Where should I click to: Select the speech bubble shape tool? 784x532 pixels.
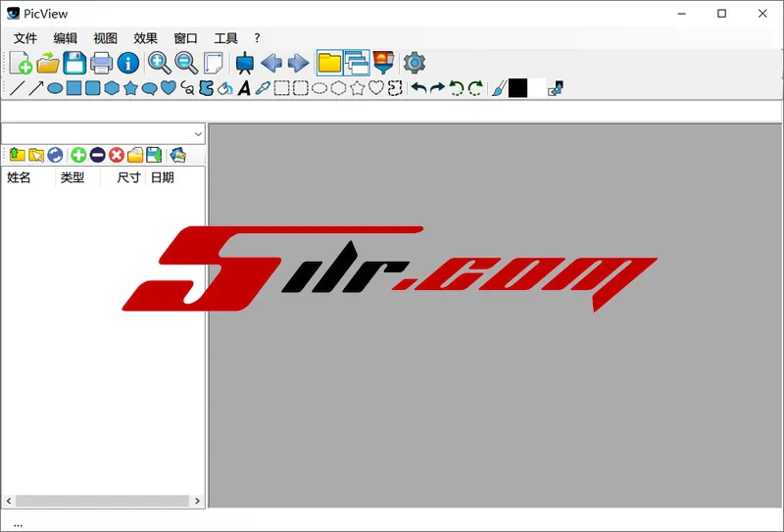[x=150, y=89]
